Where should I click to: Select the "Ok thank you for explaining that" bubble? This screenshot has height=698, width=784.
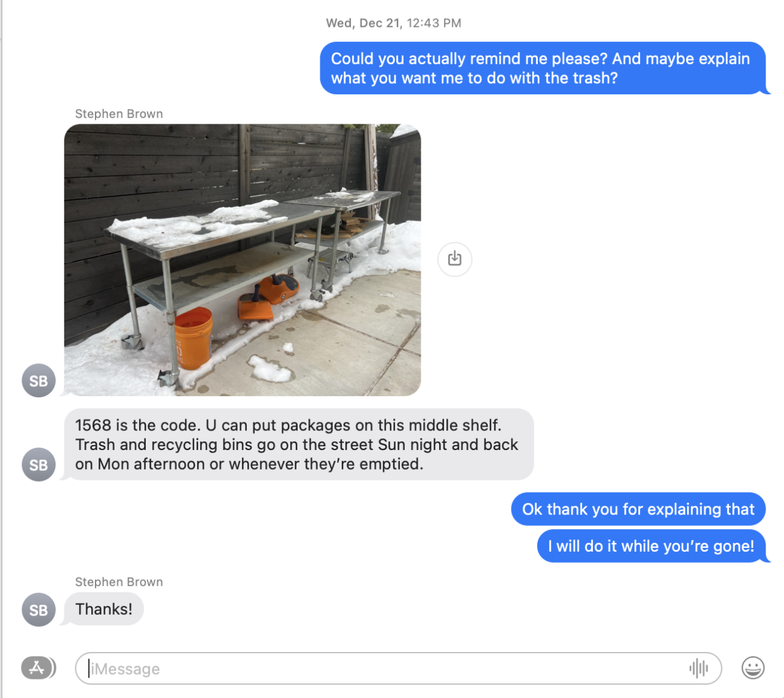click(638, 509)
